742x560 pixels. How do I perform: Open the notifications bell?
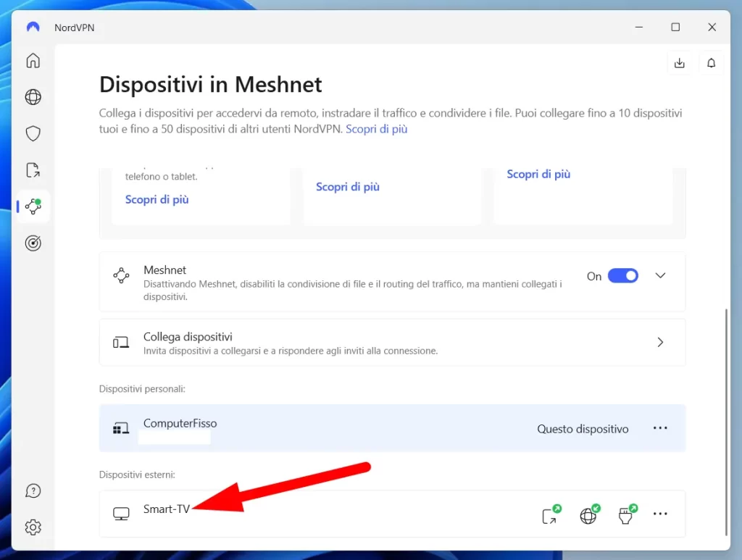[712, 63]
